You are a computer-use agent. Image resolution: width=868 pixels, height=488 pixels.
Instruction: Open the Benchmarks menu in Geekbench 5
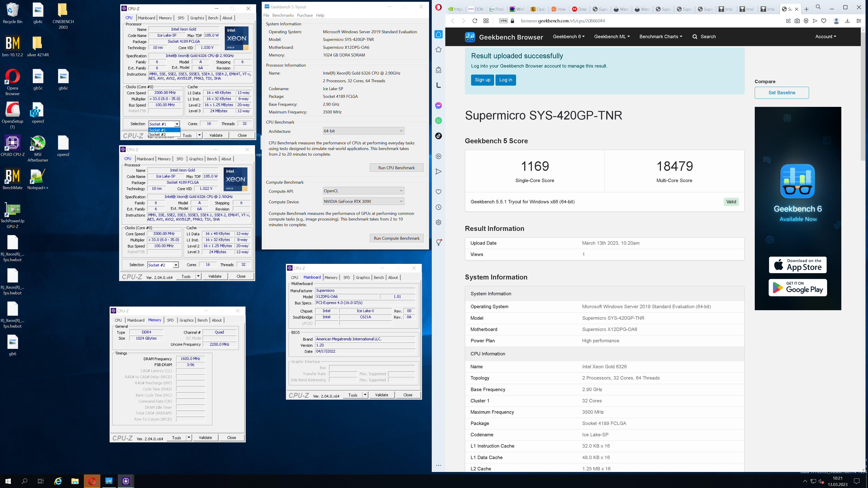pyautogui.click(x=283, y=15)
